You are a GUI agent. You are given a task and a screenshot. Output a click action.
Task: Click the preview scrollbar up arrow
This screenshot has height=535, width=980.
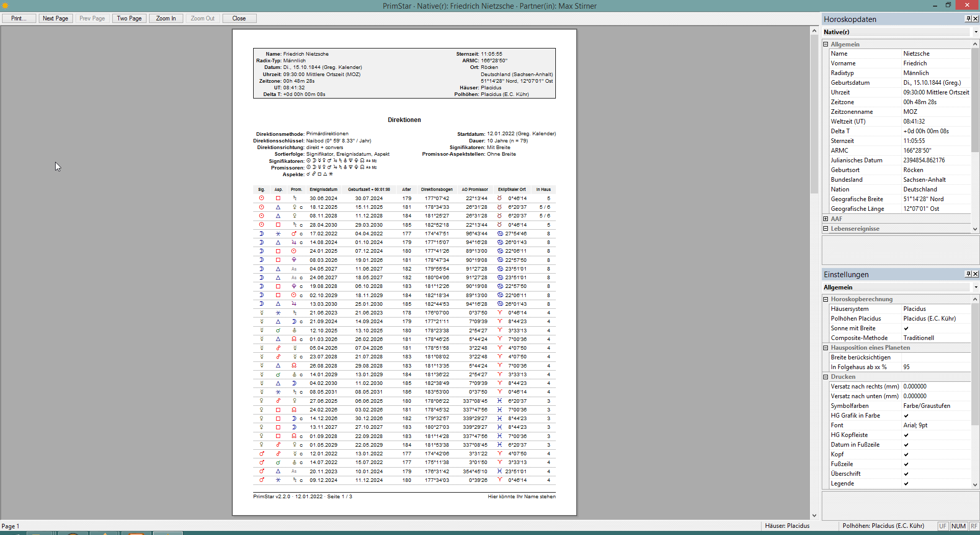click(814, 31)
